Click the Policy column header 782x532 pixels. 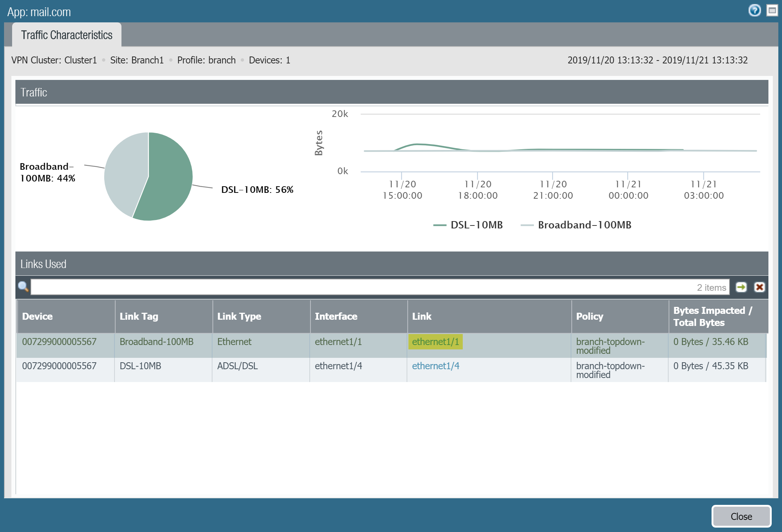point(589,316)
